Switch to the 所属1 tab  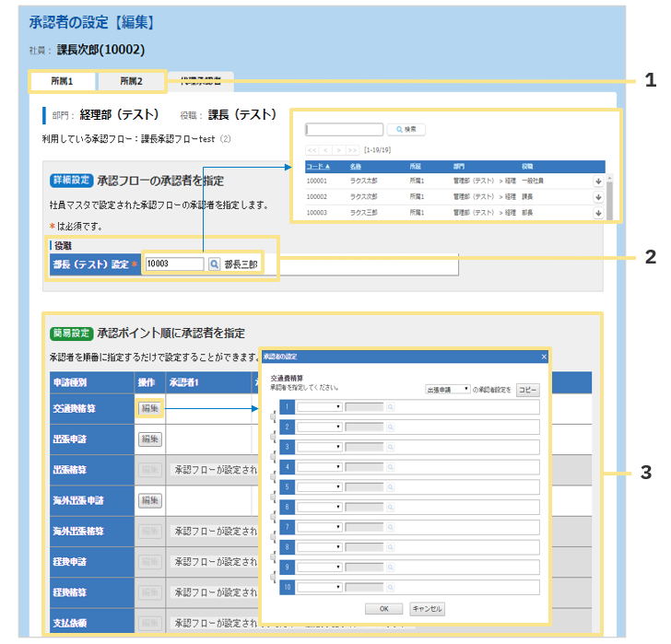pyautogui.click(x=62, y=81)
